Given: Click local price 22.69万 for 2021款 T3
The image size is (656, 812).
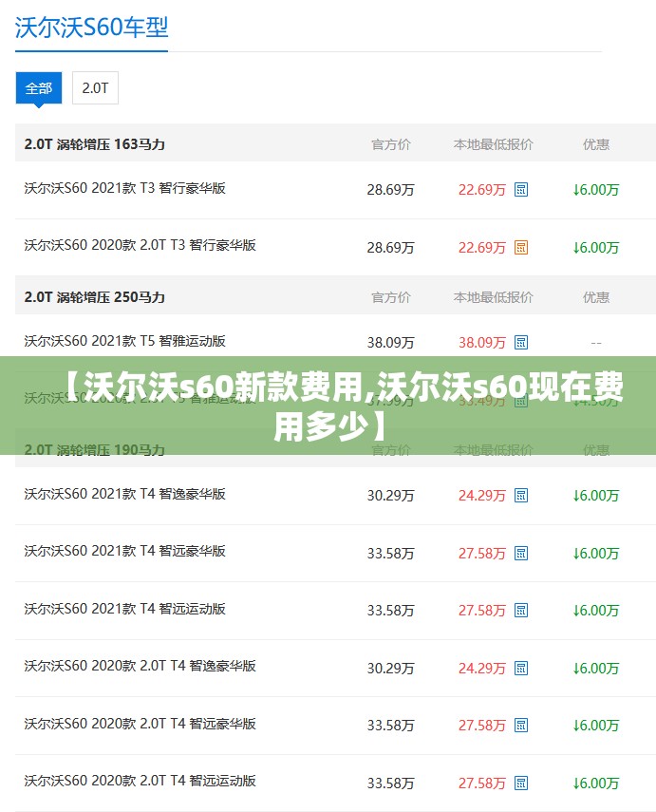Looking at the screenshot, I should tap(482, 190).
